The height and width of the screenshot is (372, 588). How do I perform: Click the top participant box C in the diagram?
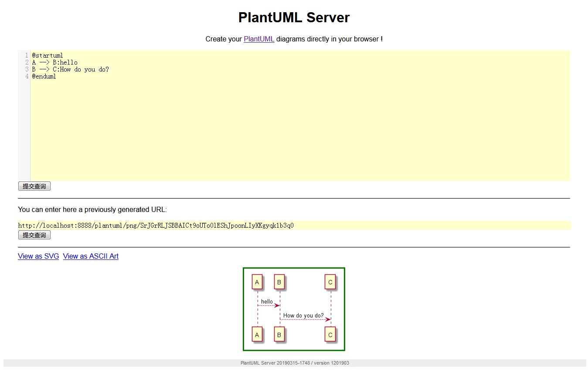tap(330, 282)
